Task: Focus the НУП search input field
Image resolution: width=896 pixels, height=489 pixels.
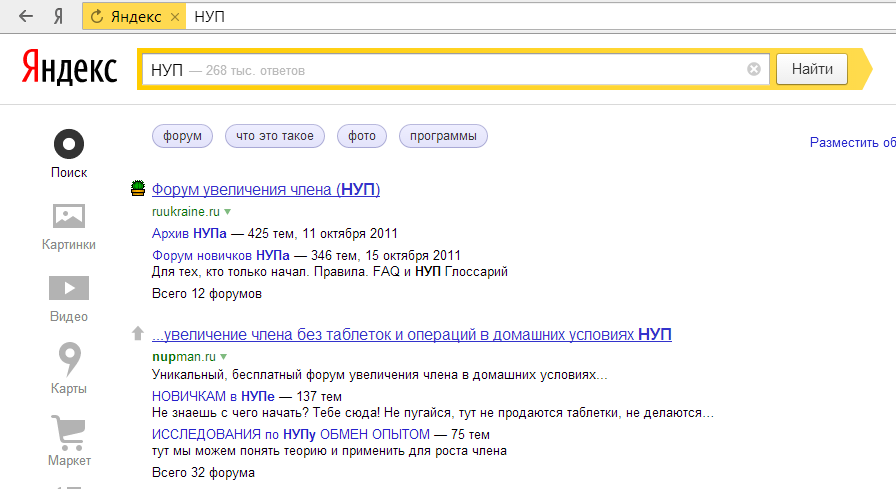Action: [455, 70]
